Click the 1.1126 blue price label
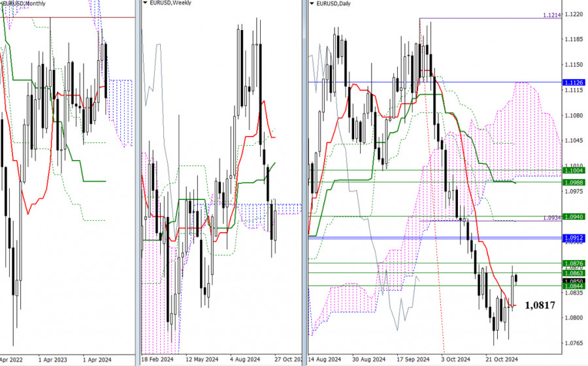Screen dimensions: 588x366 [x=574, y=82]
